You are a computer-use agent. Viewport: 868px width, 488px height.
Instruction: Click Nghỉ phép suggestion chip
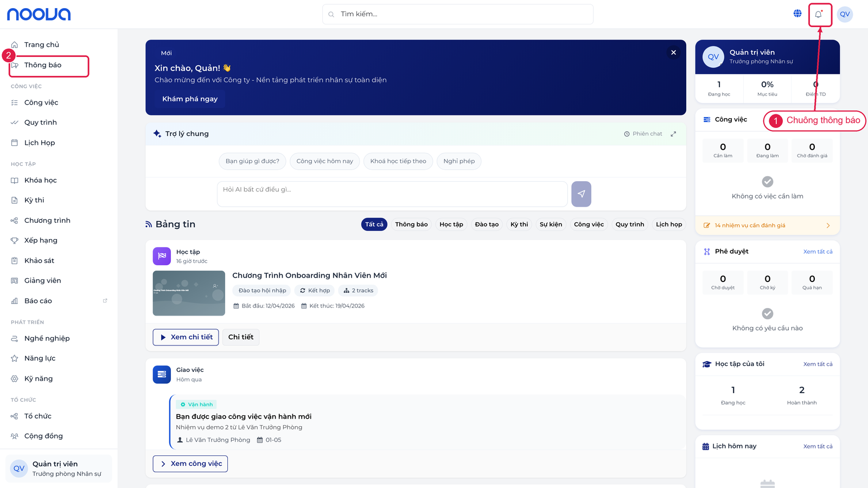click(459, 161)
